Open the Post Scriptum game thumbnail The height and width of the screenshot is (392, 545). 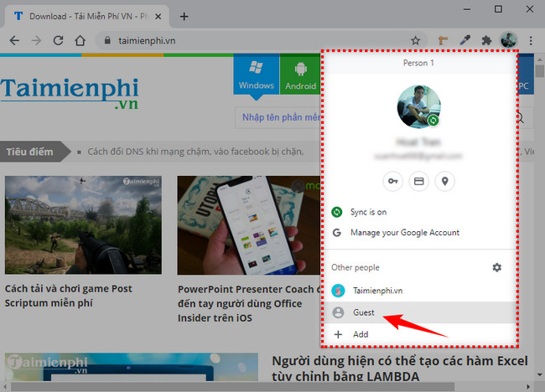click(x=83, y=225)
